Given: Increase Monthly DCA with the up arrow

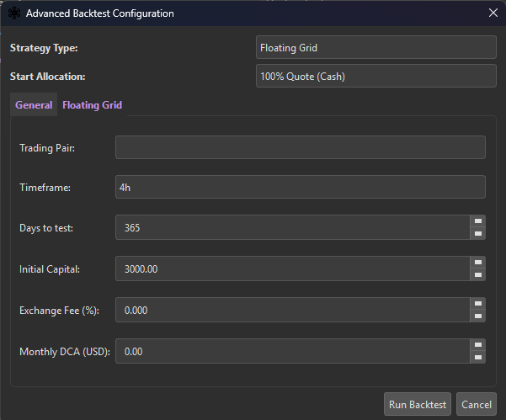Looking at the screenshot, I should [x=478, y=345].
